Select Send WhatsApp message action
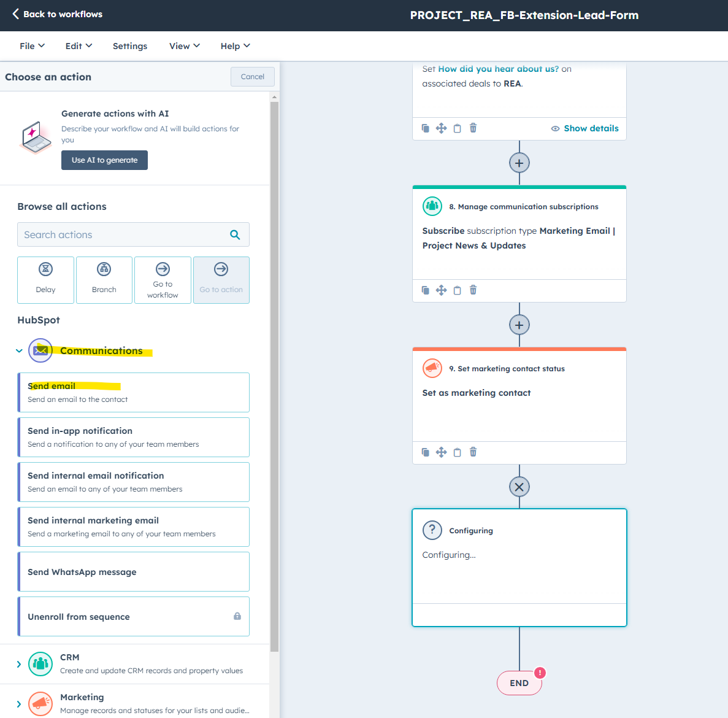Image resolution: width=728 pixels, height=718 pixels. [x=133, y=572]
